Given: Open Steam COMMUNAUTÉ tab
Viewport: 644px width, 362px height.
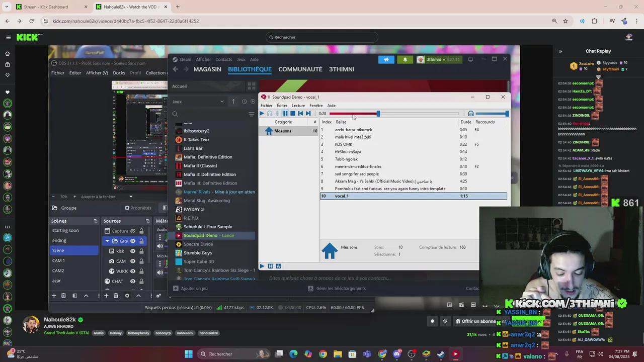Looking at the screenshot, I should tap(300, 69).
